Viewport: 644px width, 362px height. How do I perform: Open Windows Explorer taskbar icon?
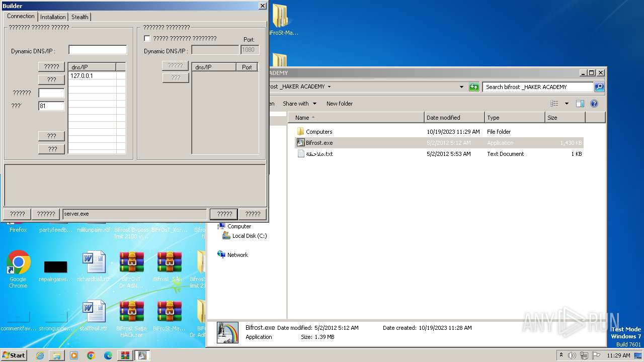coord(57,355)
